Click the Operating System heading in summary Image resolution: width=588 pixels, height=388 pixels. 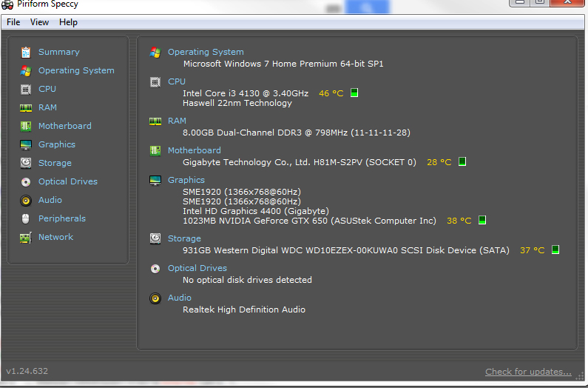(x=206, y=53)
